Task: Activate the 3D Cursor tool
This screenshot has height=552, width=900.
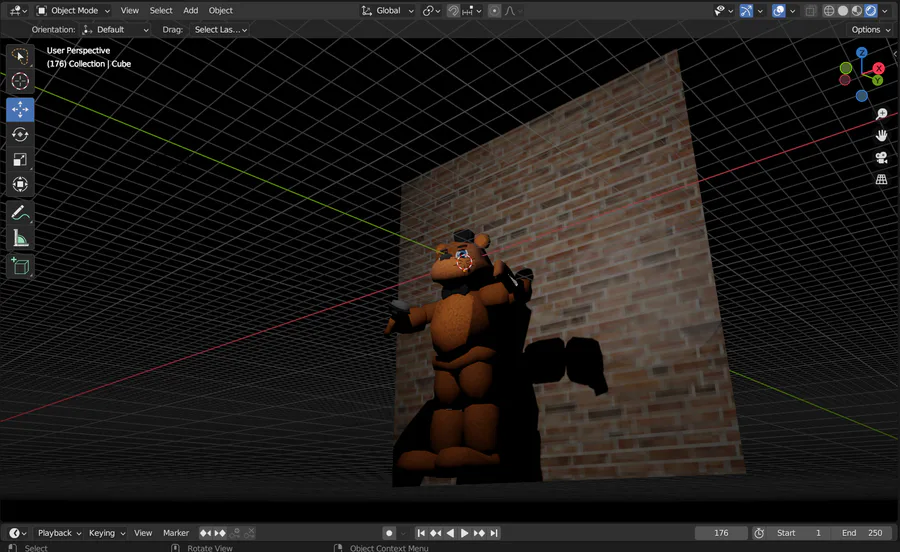Action: (20, 81)
